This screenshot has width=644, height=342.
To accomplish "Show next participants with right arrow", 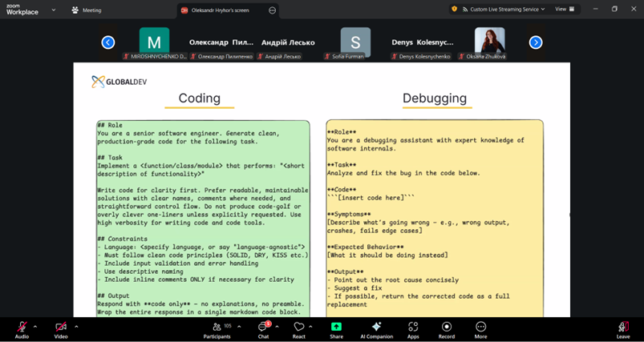I will [536, 42].
